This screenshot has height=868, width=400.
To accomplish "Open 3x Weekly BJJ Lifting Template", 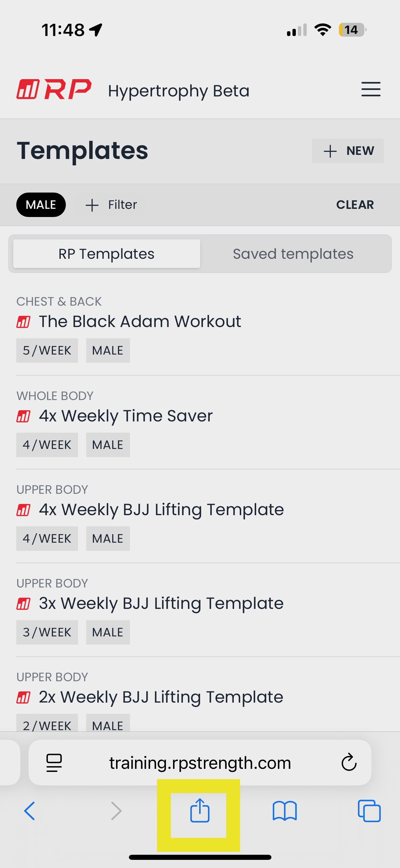I will click(x=161, y=603).
